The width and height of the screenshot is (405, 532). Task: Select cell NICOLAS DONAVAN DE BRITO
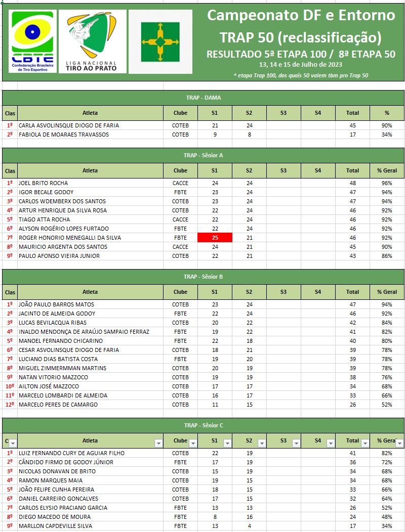pyautogui.click(x=91, y=471)
